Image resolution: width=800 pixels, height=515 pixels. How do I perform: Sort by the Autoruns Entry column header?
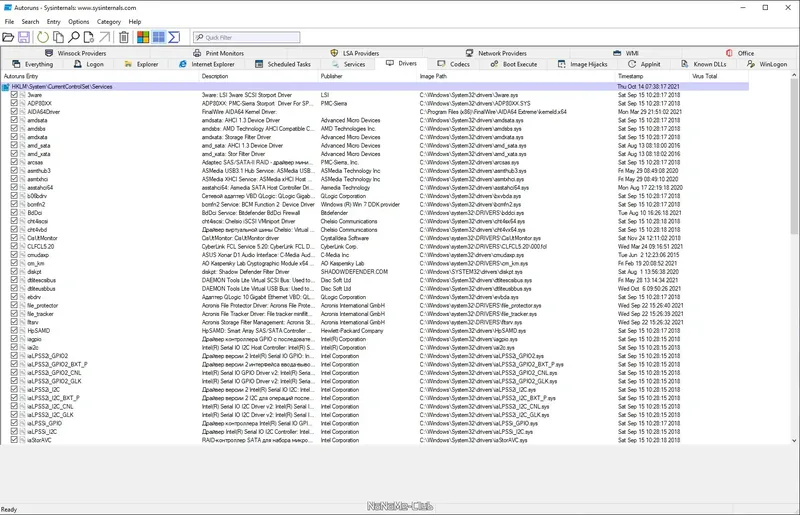pyautogui.click(x=99, y=76)
